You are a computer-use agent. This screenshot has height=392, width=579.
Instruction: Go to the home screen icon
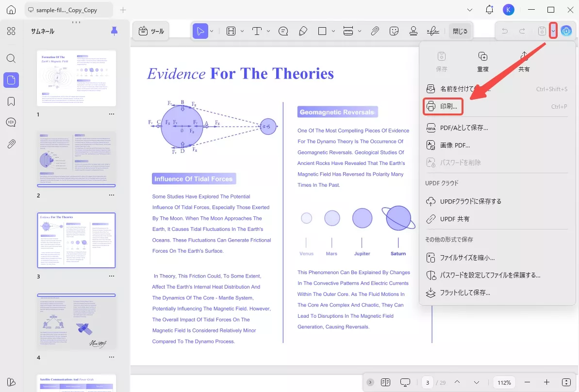(11, 10)
